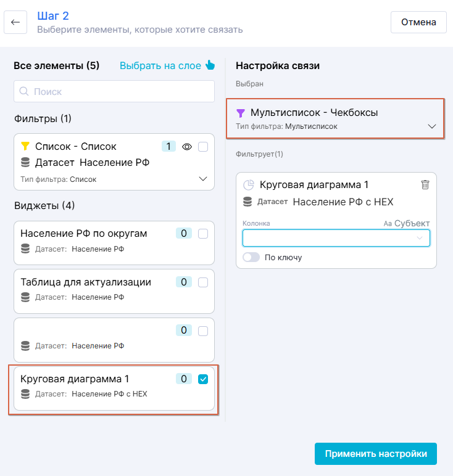Click the pie chart icon in link card
453x476 pixels.
249,185
